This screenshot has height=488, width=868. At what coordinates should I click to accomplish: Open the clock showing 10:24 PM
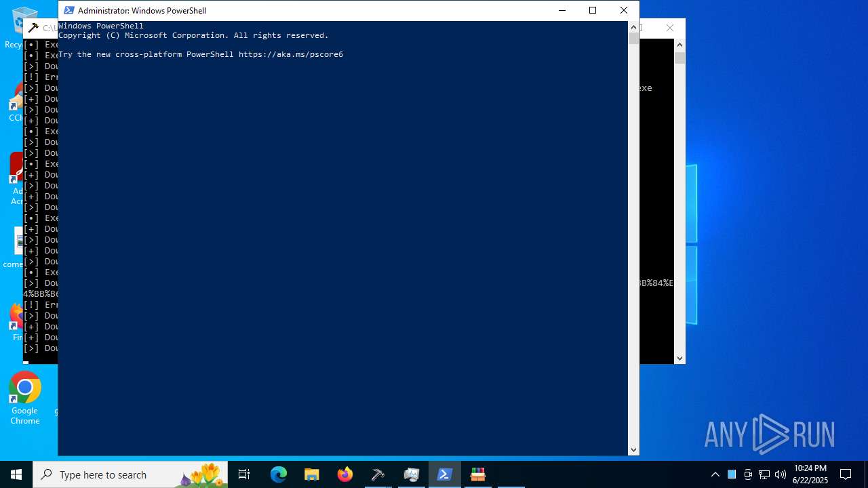click(x=810, y=474)
